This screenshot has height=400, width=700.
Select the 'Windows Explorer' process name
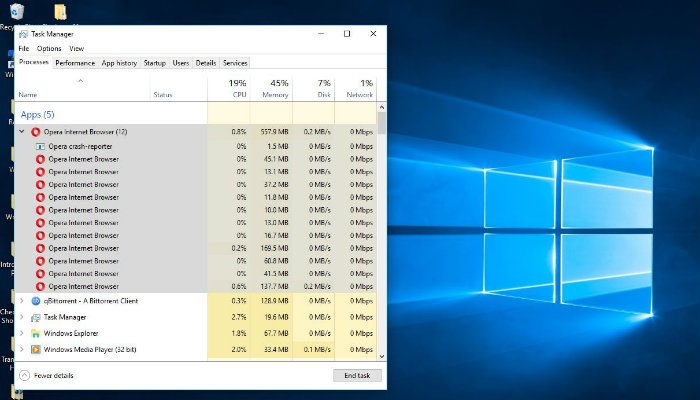tap(71, 333)
